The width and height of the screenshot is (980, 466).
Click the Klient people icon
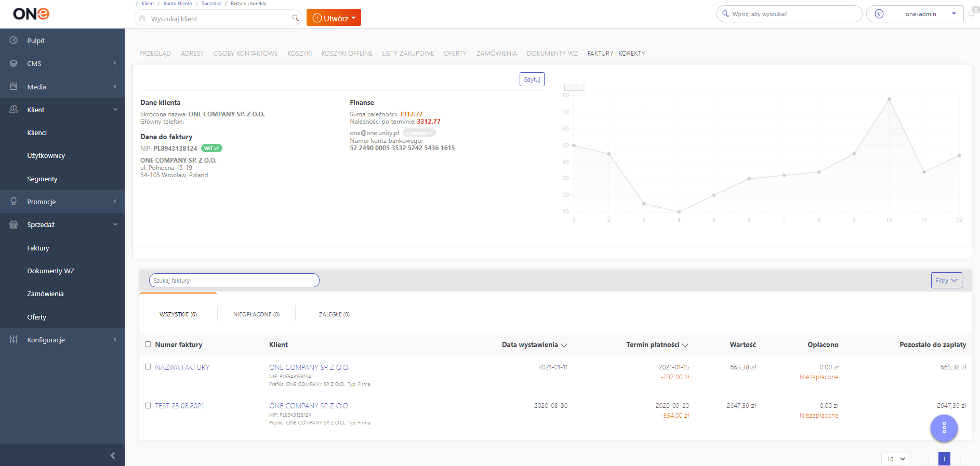pos(14,110)
